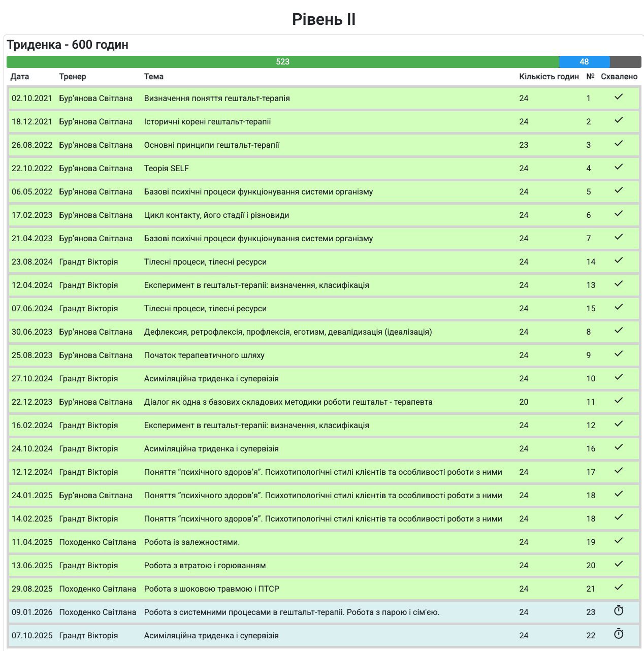Click the Кількість годин column header
Image resolution: width=644 pixels, height=651 pixels.
[x=549, y=77]
